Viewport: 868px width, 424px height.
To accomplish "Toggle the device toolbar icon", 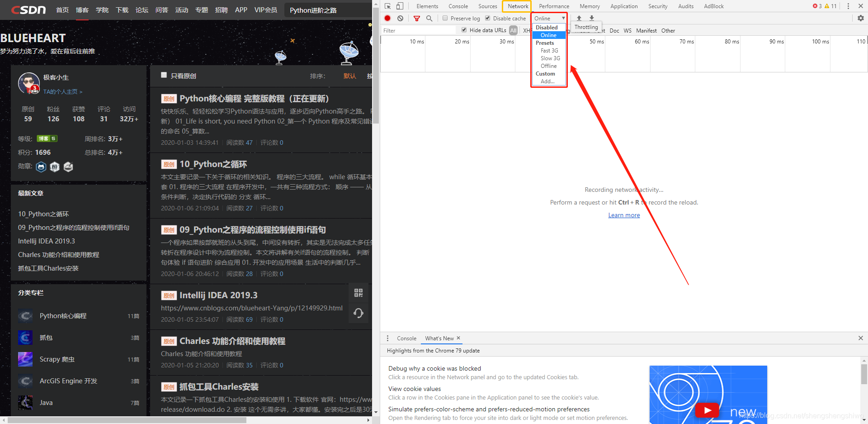I will click(x=400, y=6).
